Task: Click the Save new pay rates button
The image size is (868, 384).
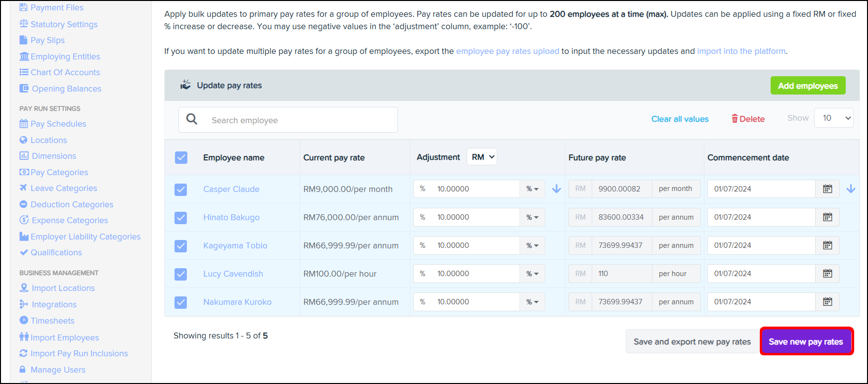Action: tap(806, 341)
